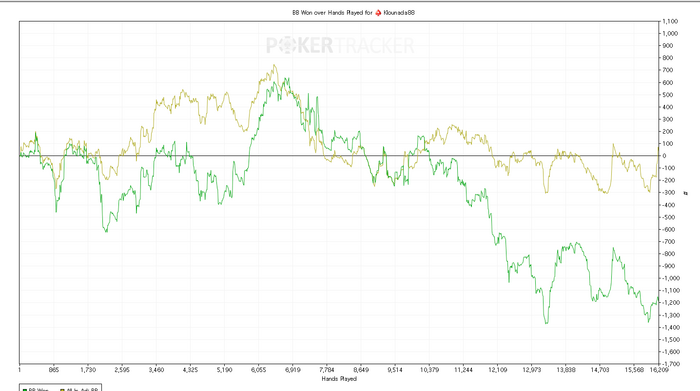Click x-axis tick label 3,460
This screenshot has height=391, width=700.
(156, 370)
